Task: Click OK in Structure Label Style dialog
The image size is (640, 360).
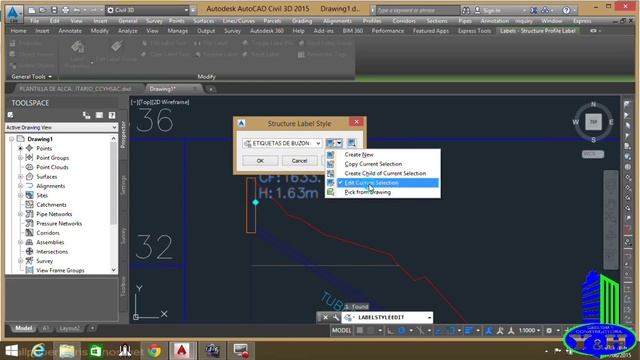Action: click(x=260, y=161)
